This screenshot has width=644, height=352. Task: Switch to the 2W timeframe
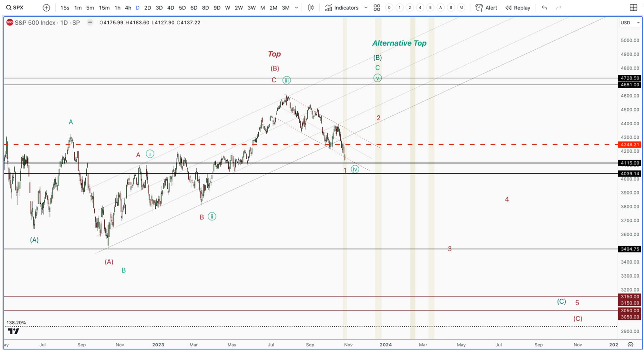pyautogui.click(x=239, y=8)
